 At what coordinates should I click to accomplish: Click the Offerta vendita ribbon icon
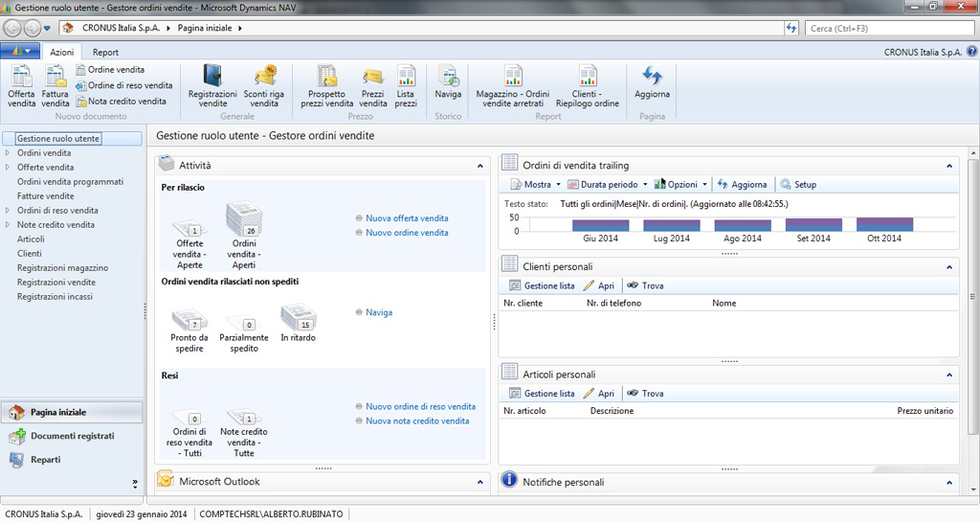[x=21, y=84]
